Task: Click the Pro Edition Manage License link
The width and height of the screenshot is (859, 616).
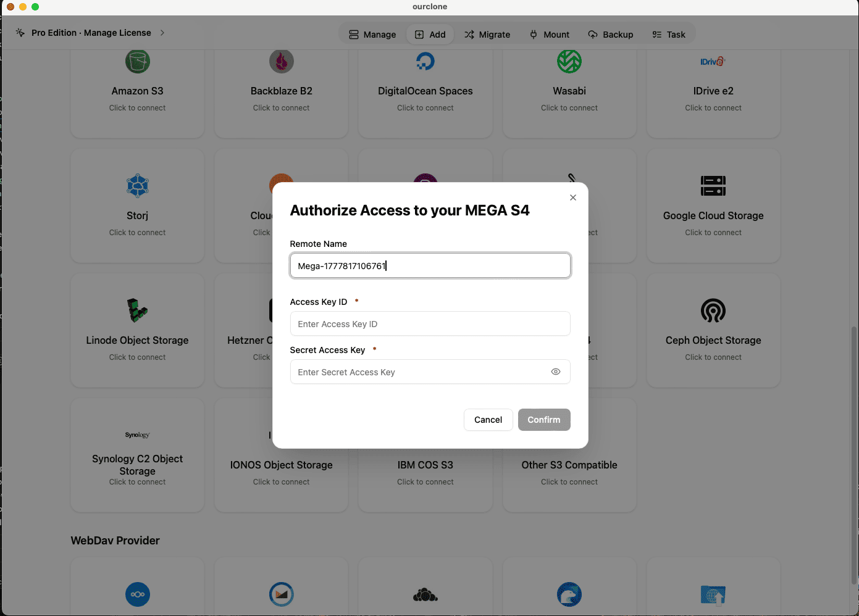Action: [91, 33]
